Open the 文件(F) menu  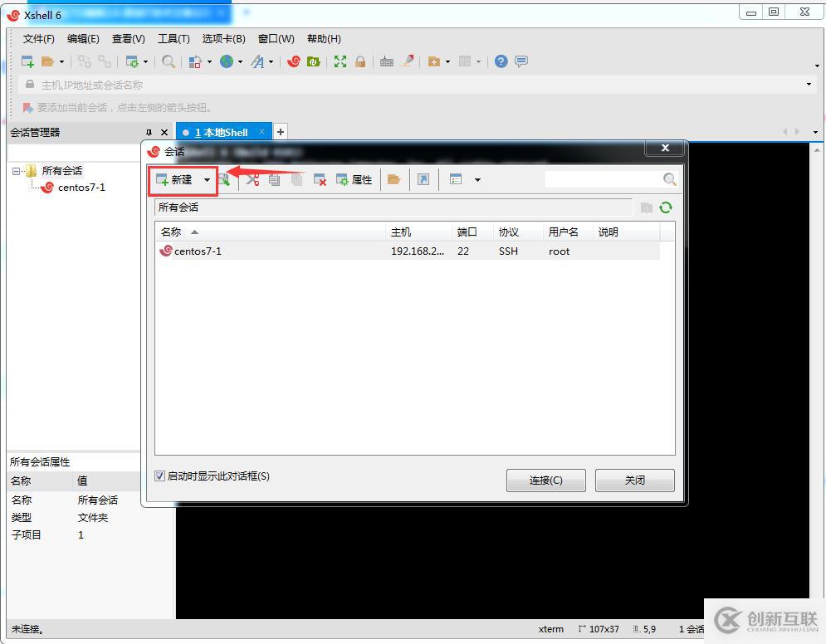point(38,39)
